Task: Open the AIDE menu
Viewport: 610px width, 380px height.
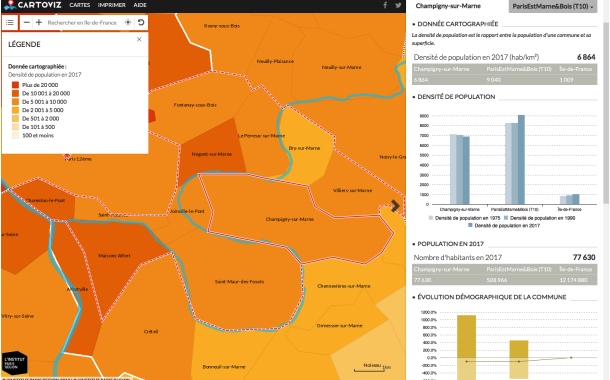Action: click(140, 5)
